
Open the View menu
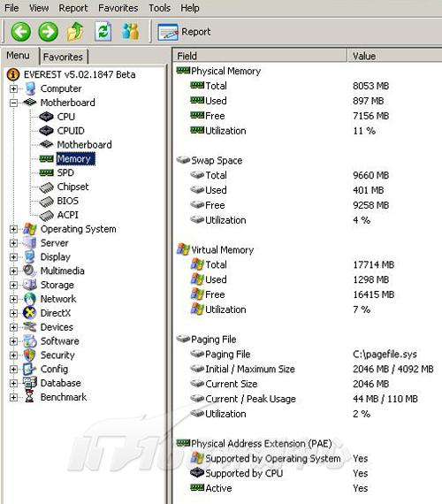point(39,8)
